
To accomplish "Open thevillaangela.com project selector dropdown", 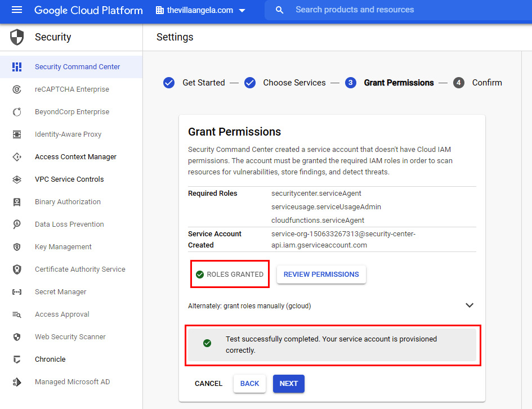I will click(x=200, y=10).
